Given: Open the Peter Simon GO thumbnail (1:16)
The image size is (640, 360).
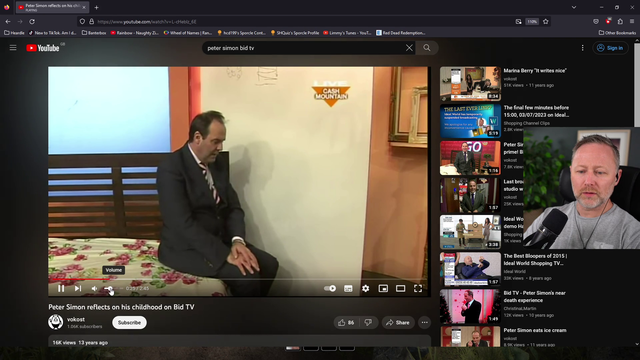Looking at the screenshot, I should [x=470, y=158].
